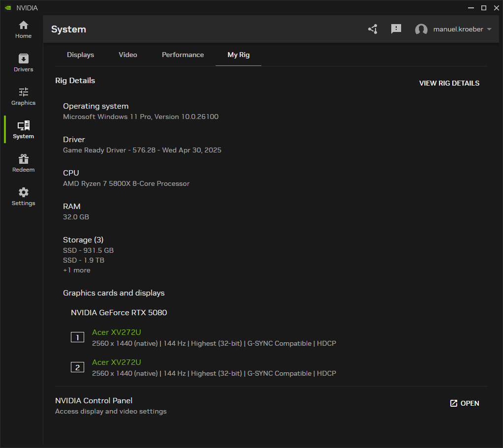Click the 'NVIDIA Control Panel' title text
The height and width of the screenshot is (448, 503).
[94, 401]
